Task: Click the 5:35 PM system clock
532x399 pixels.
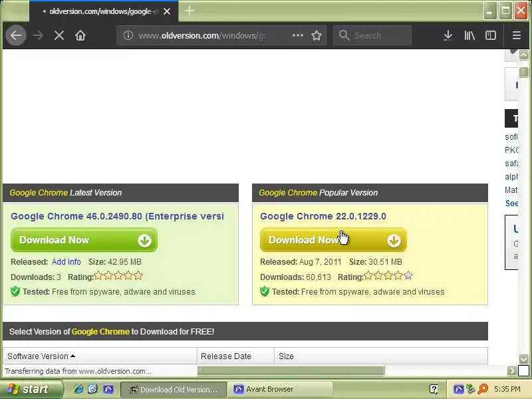Action: [x=507, y=389]
